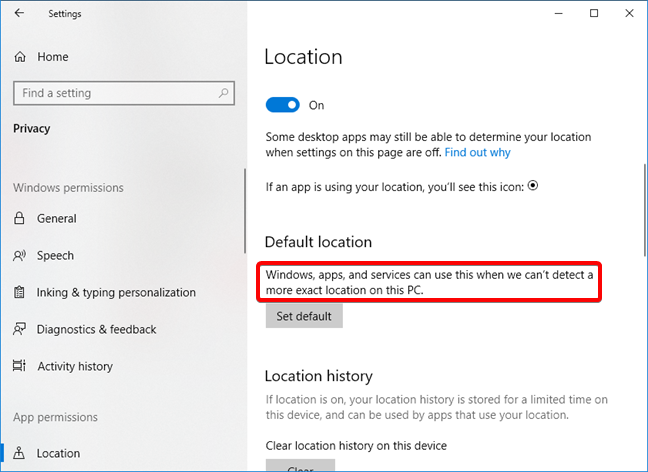Close the Settings window

tap(629, 13)
